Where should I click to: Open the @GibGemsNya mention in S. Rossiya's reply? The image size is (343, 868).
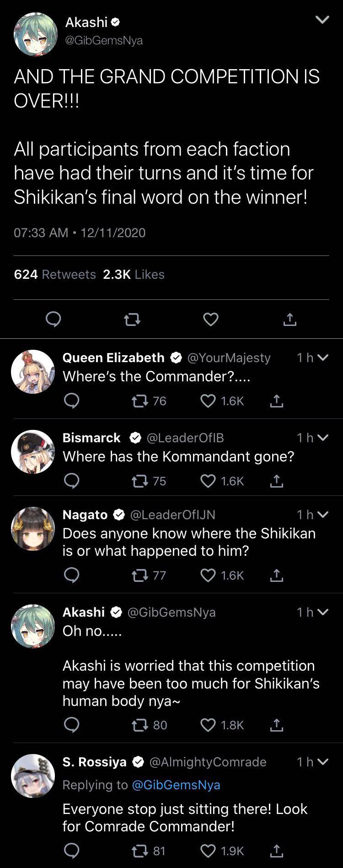176,784
